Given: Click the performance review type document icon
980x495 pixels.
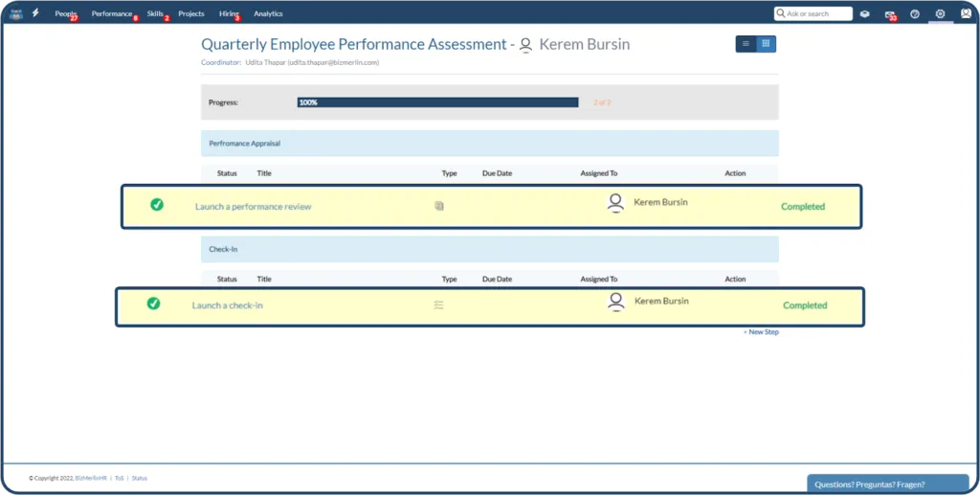Looking at the screenshot, I should coord(439,206).
